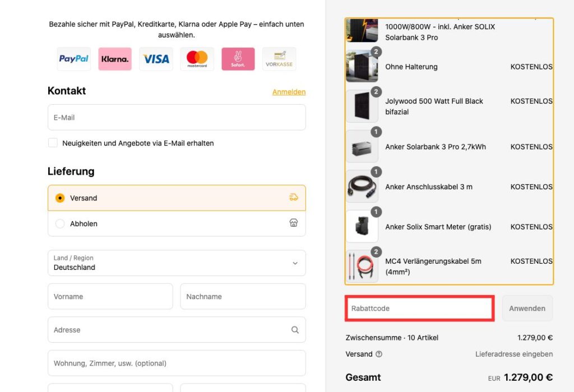
Task: Open the Anker Anschlusskabel 3 m thumbnail
Action: [x=362, y=186]
